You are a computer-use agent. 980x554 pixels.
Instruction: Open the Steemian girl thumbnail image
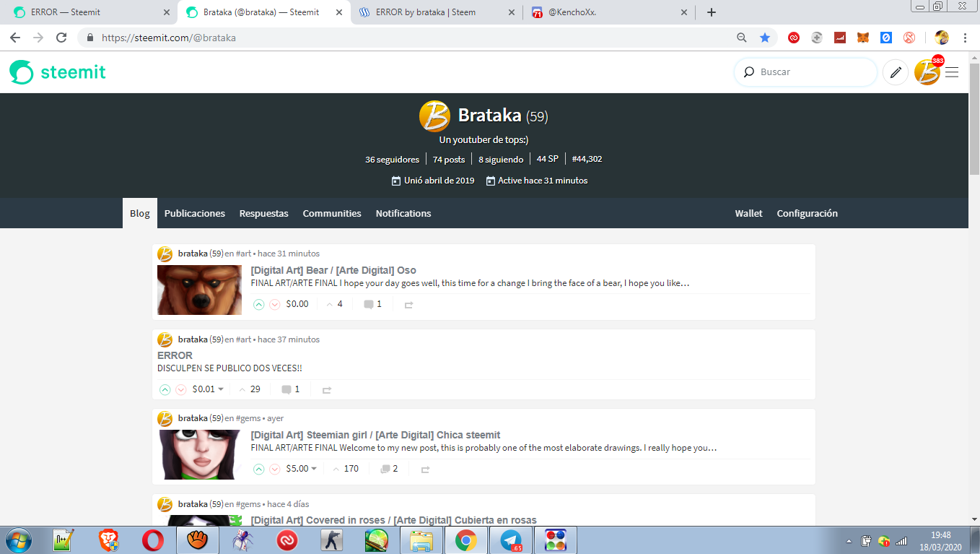(199, 454)
